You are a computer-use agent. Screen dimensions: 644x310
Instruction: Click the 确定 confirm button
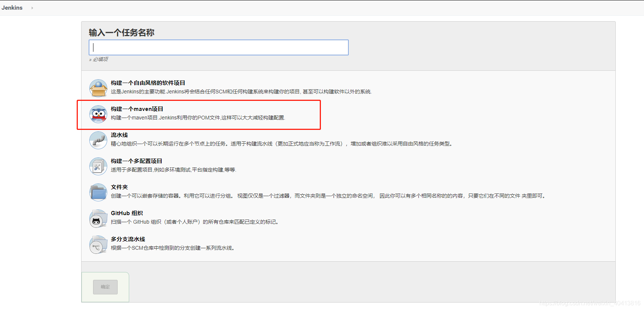point(105,287)
